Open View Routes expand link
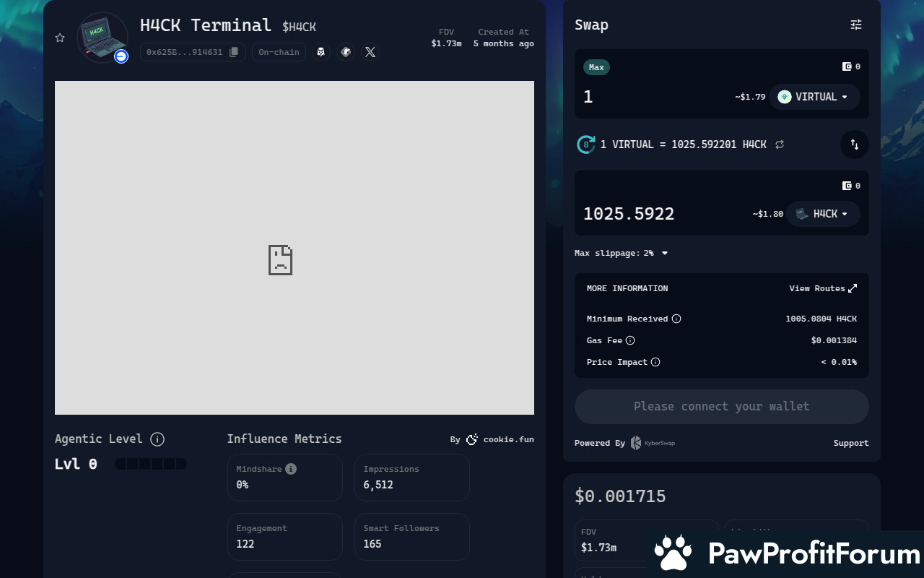This screenshot has height=578, width=924. 823,288
